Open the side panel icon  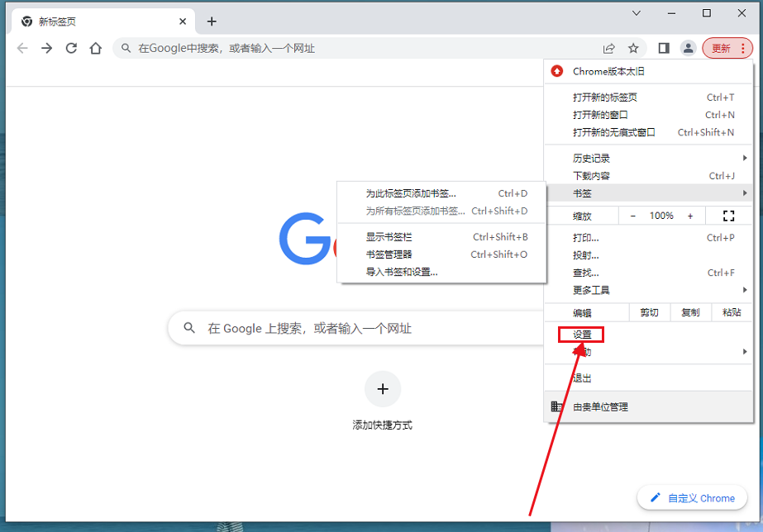click(x=664, y=48)
